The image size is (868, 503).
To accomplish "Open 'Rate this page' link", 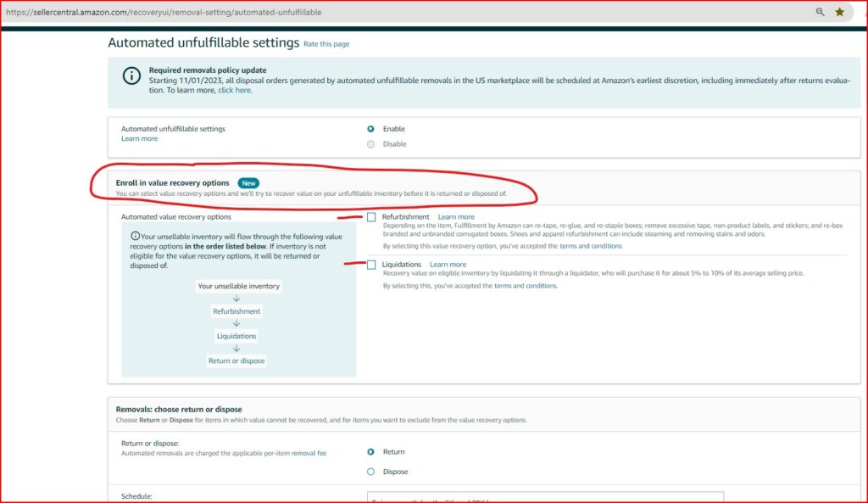I will point(326,44).
